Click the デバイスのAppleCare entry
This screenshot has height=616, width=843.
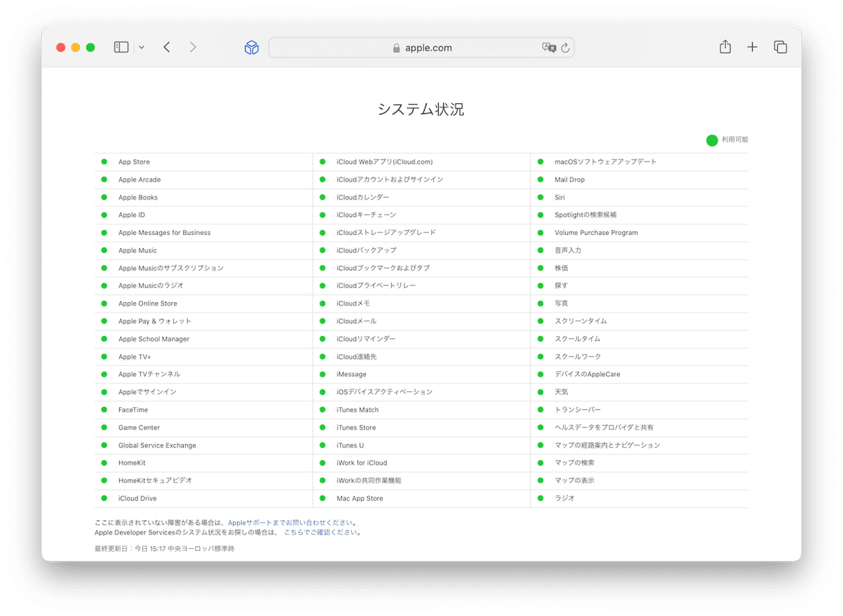tap(587, 374)
